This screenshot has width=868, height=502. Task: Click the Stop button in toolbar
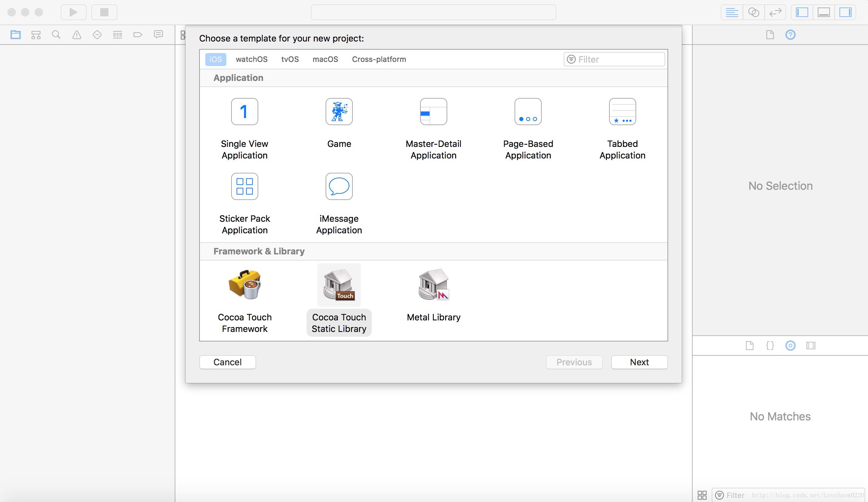click(x=104, y=12)
